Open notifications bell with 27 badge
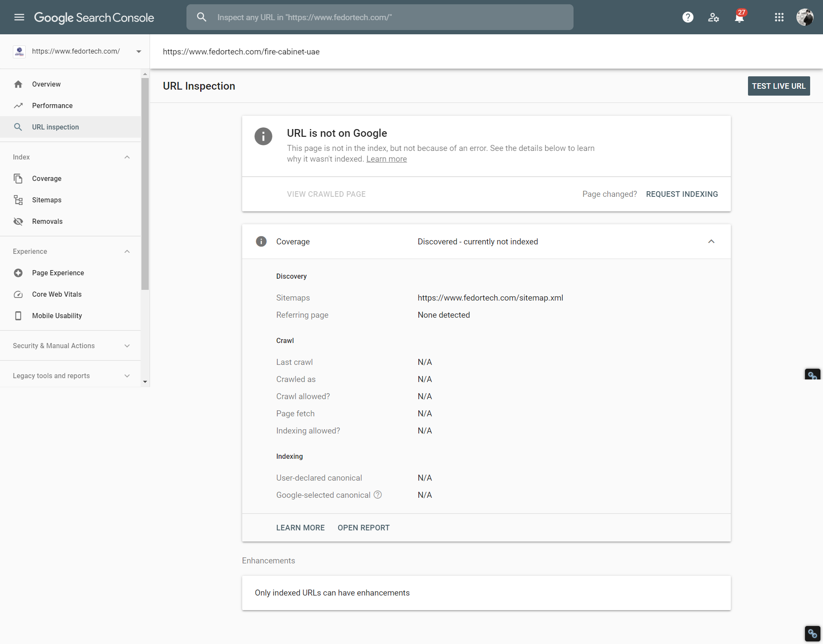This screenshot has width=823, height=644. (x=739, y=17)
